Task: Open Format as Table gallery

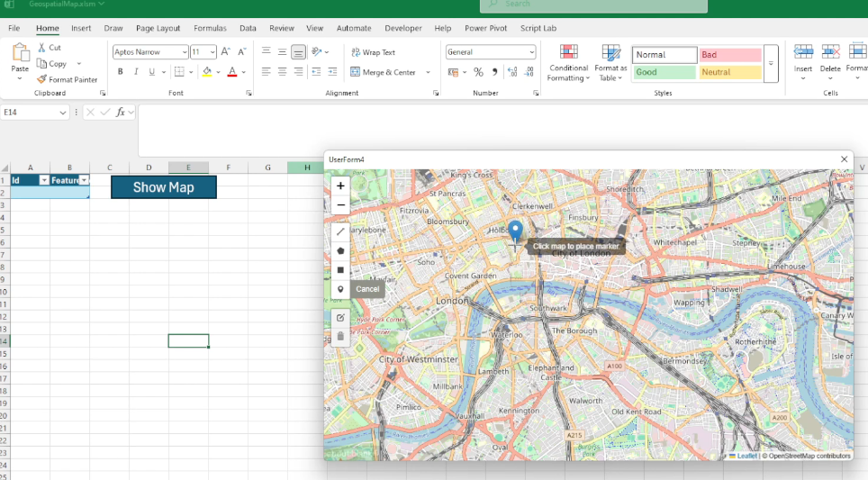Action: click(610, 63)
